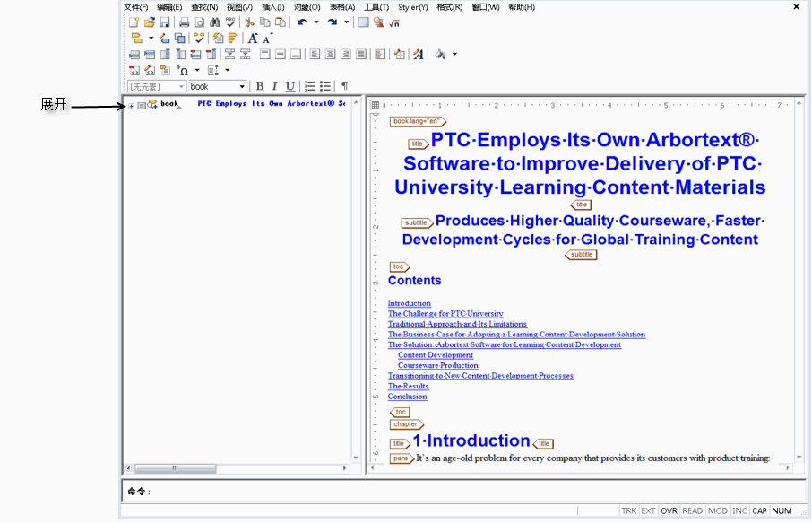This screenshot has width=812, height=523.
Task: Align cell text right
Action: (346, 54)
